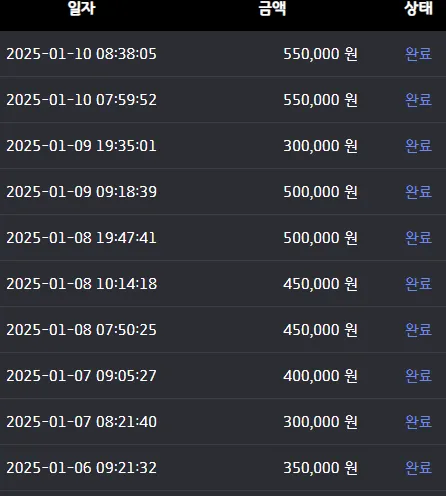This screenshot has height=496, width=446.
Task: Open 완료 status for 2025-01-08 10:14:18
Action: tap(418, 284)
